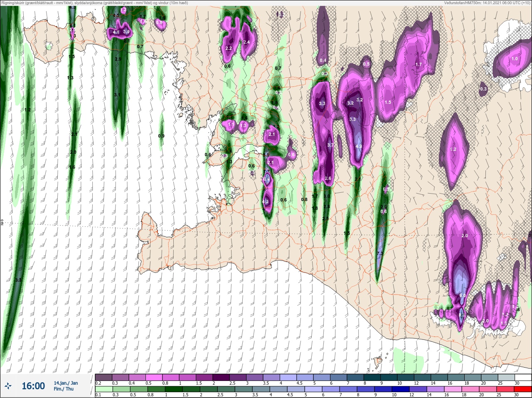Pick the 0.2 swatch in the upper legend row
This screenshot has height=398, width=532.
[x=103, y=377]
